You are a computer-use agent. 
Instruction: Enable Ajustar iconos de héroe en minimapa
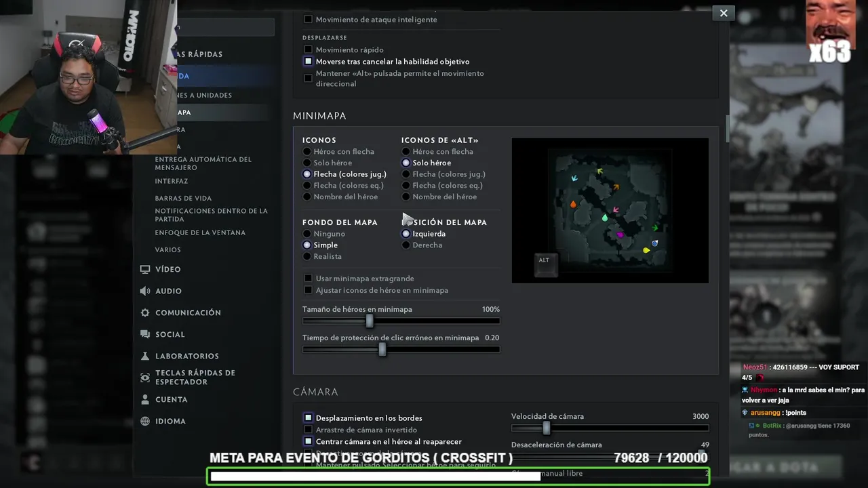point(309,290)
